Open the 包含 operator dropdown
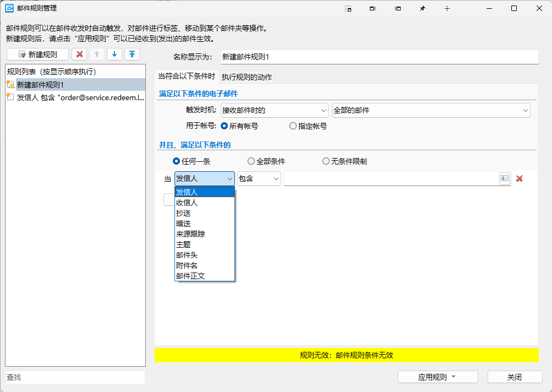Viewport: 552px width, 392px height. coord(259,178)
